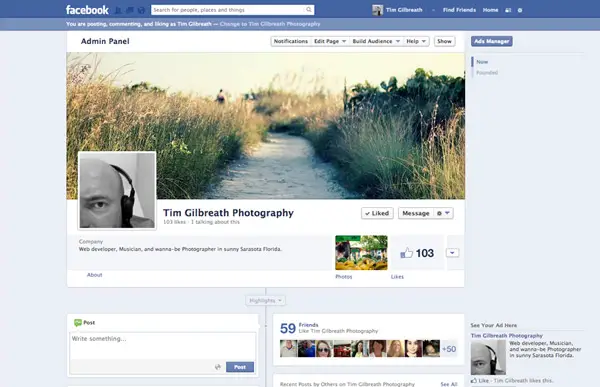Image resolution: width=600 pixels, height=387 pixels.
Task: Open Notifications in Admin Panel
Action: tap(290, 41)
